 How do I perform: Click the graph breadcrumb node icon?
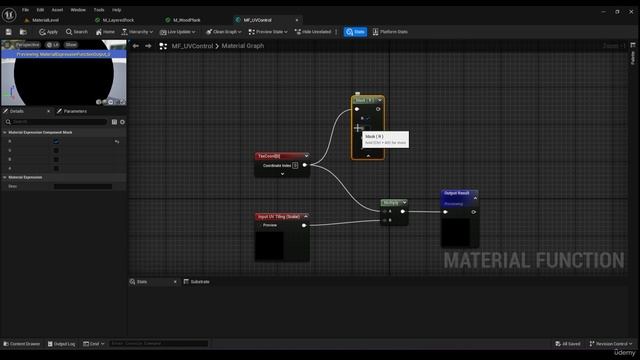(x=163, y=46)
